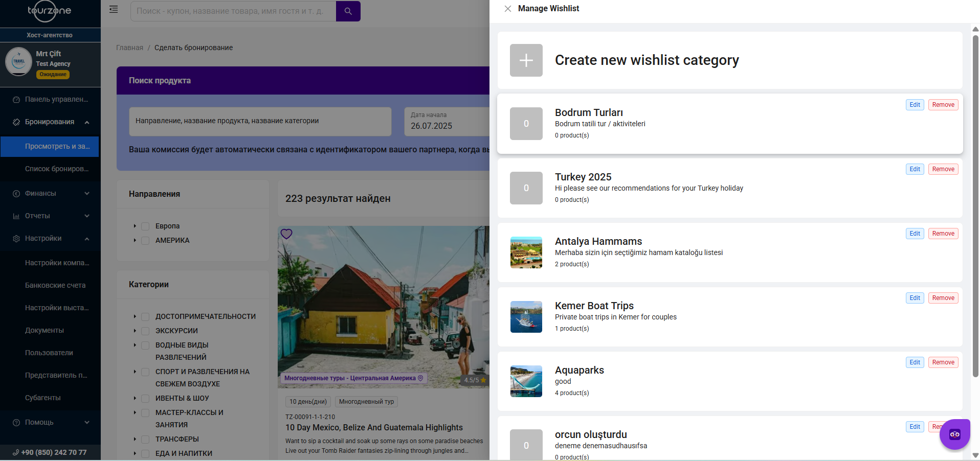
Task: Check the МАСТЕР-КЛАССЫ И ЗАНЯТИЯ checkbox
Action: [x=145, y=413]
